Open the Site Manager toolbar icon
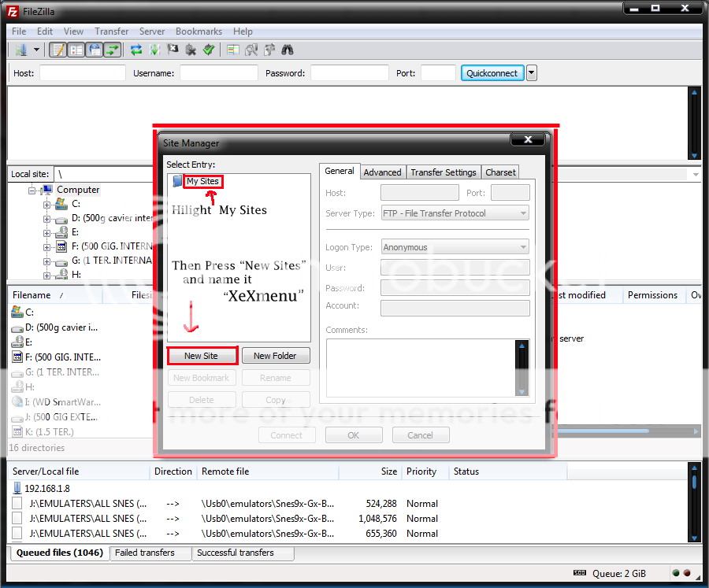709x588 pixels. (20, 50)
